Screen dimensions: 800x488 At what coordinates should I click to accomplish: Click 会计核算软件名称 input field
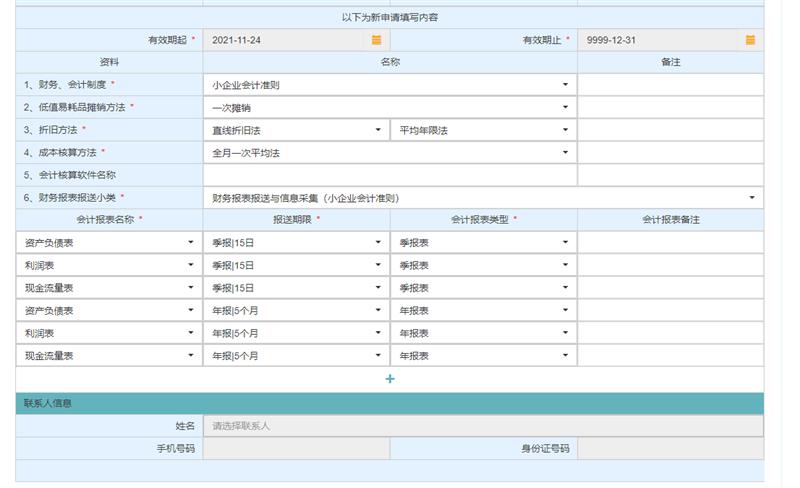point(389,175)
